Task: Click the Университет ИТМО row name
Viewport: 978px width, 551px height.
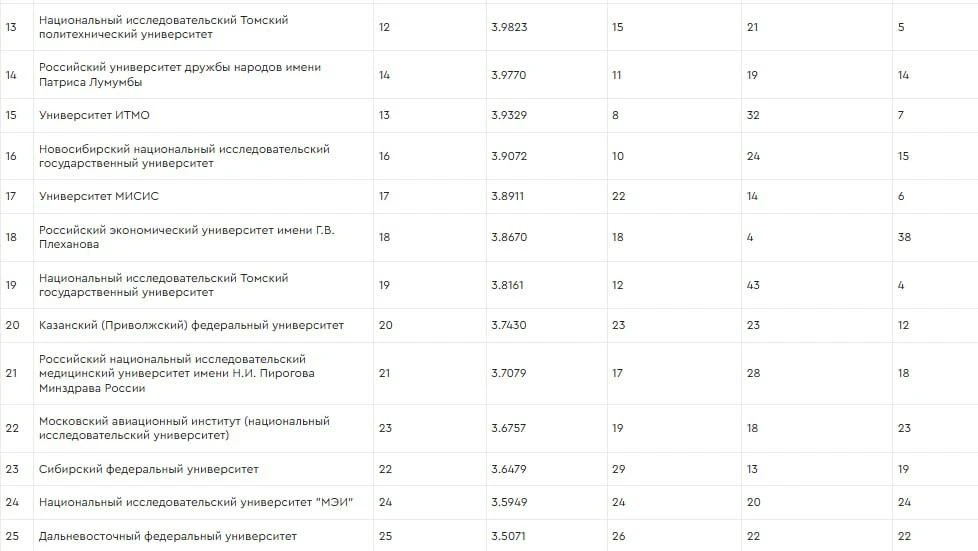Action: click(94, 115)
